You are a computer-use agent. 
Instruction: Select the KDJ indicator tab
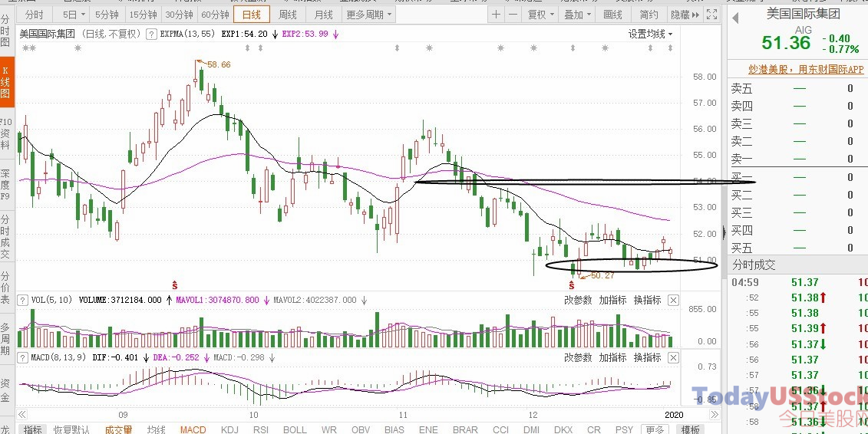click(x=229, y=429)
